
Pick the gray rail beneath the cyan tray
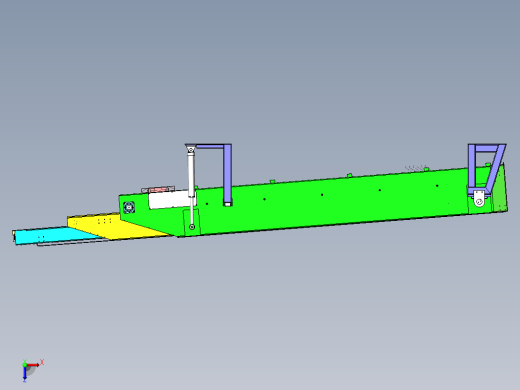[72, 243]
